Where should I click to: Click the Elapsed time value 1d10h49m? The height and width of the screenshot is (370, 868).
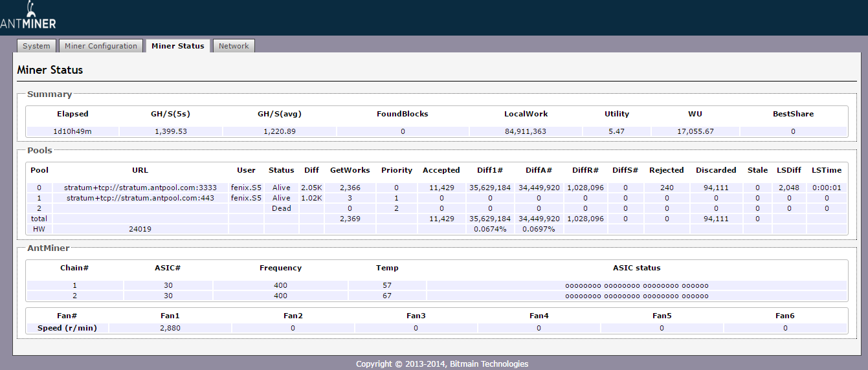point(72,131)
